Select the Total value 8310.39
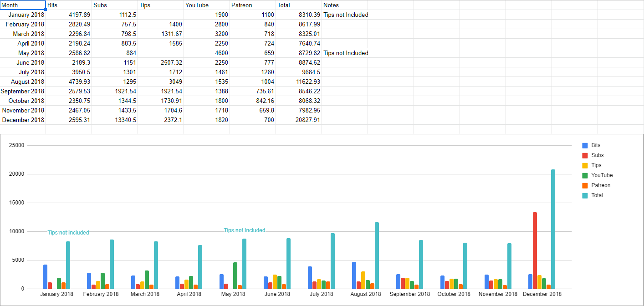This screenshot has width=644, height=306. pos(299,15)
